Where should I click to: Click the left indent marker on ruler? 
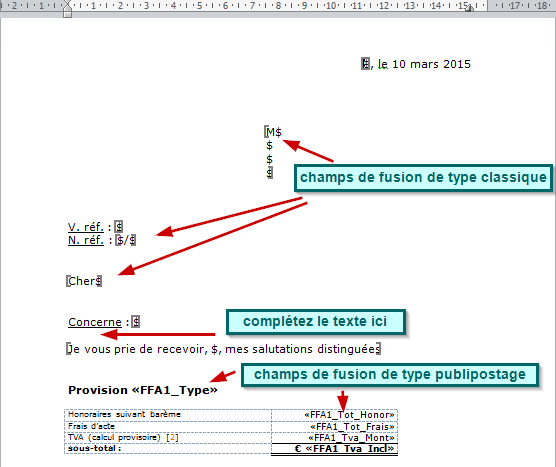coord(67,13)
